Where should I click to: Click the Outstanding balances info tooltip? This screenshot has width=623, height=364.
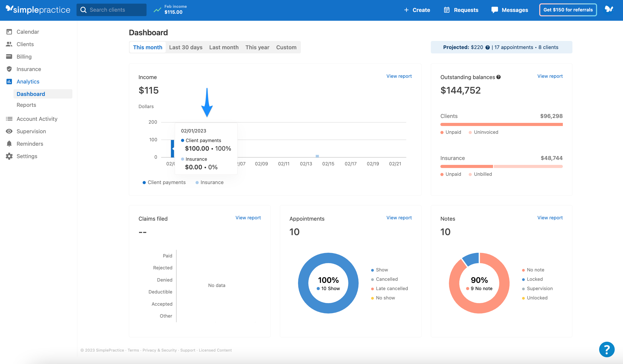(x=498, y=77)
